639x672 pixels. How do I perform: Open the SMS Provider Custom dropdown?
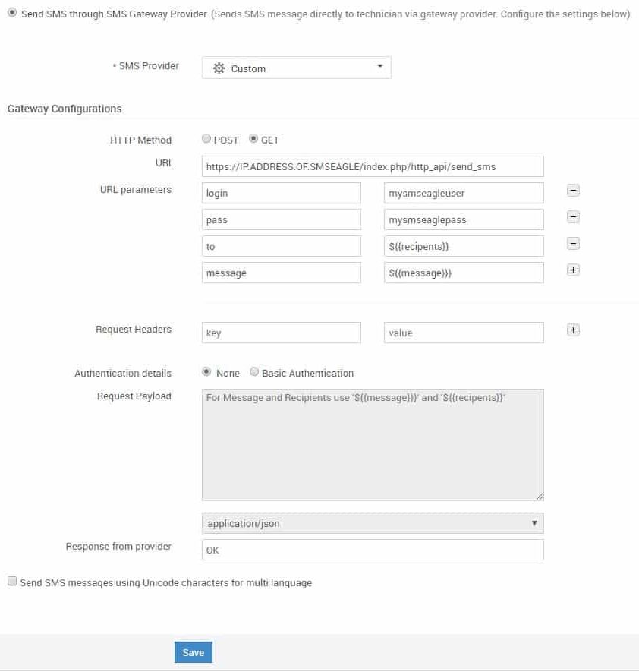pyautogui.click(x=297, y=68)
